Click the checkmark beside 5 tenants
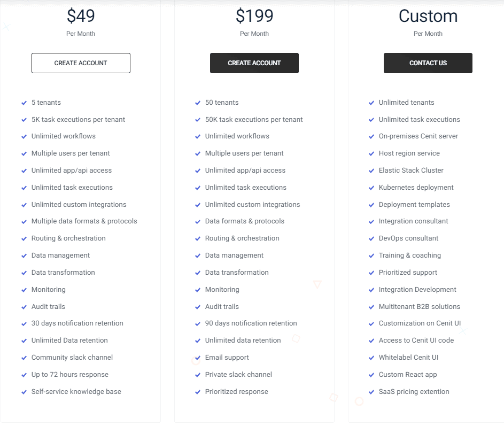The width and height of the screenshot is (504, 426). (x=24, y=102)
